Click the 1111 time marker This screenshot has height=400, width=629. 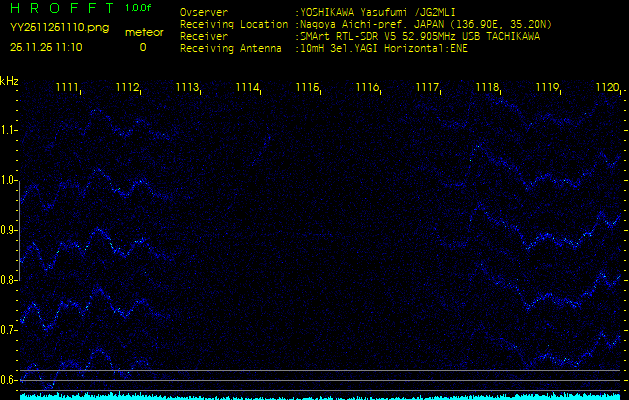click(67, 88)
